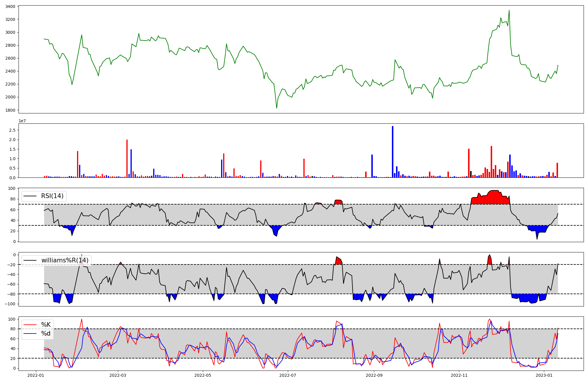Click the lowest price trough near 1800

point(277,108)
